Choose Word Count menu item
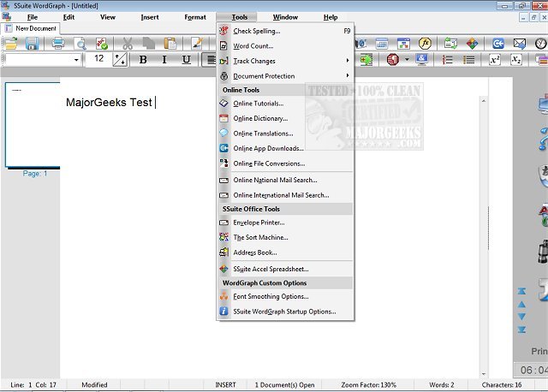The image size is (548, 392). (285, 46)
